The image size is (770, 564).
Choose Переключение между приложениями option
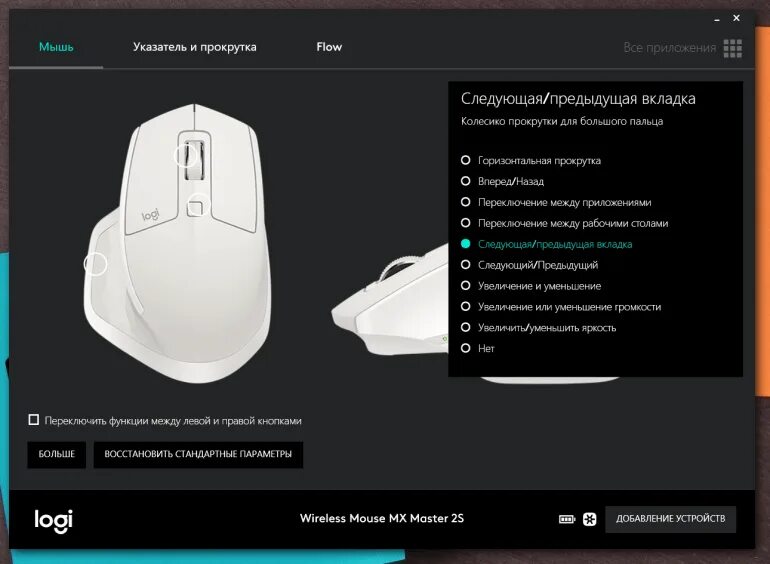click(x=556, y=202)
